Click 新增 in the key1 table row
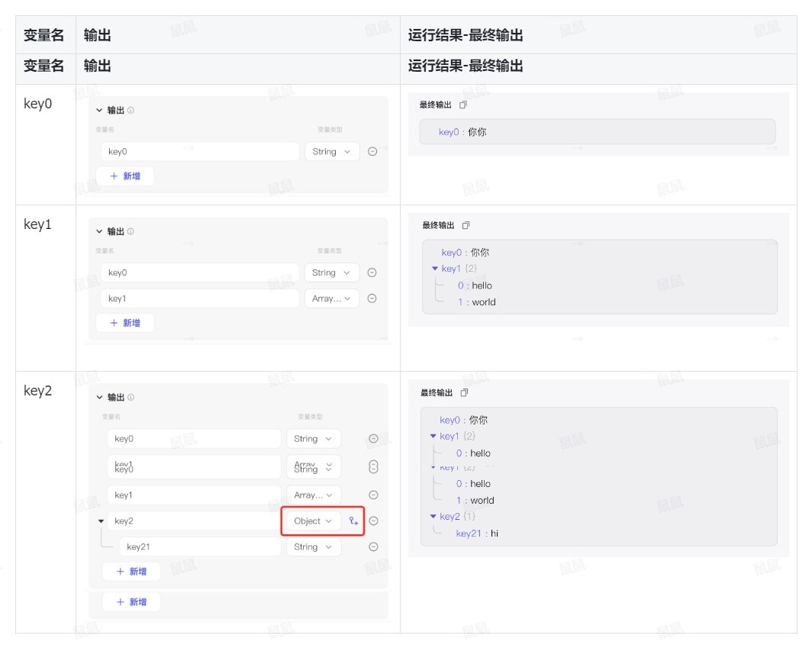The image size is (812, 645). tap(125, 323)
